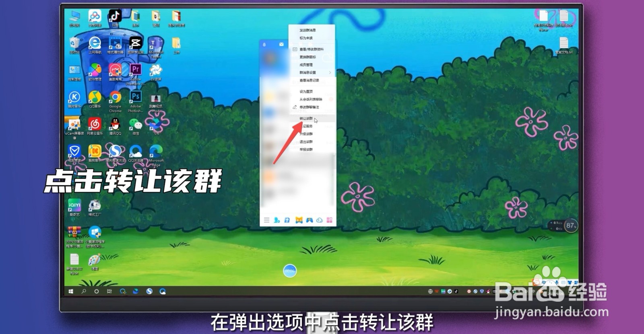Open the cloud icon in QQ bottom bar

point(320,220)
